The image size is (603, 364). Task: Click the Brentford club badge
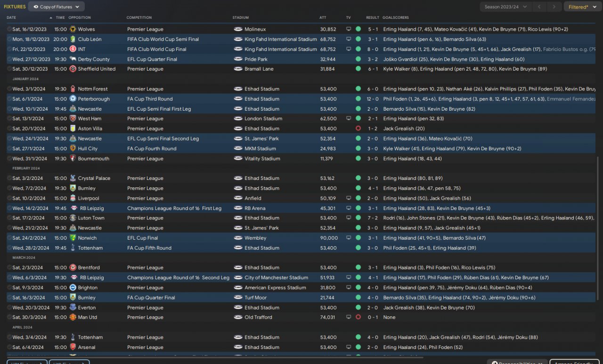[x=73, y=268]
